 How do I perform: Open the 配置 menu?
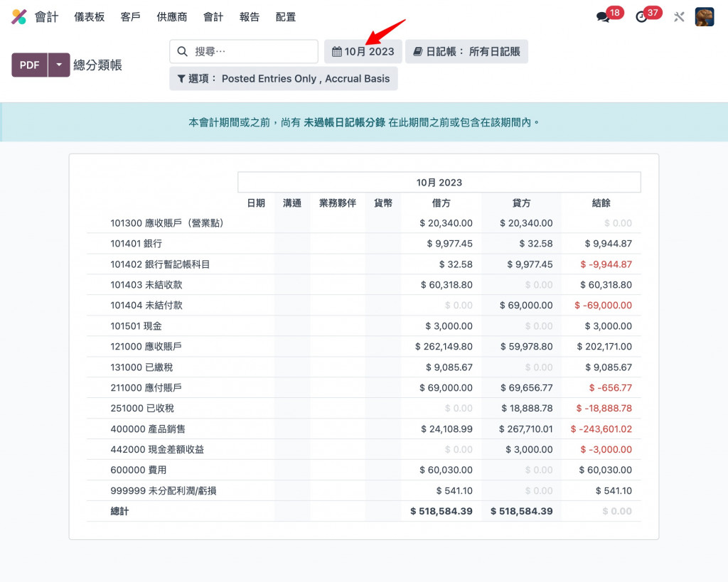286,17
